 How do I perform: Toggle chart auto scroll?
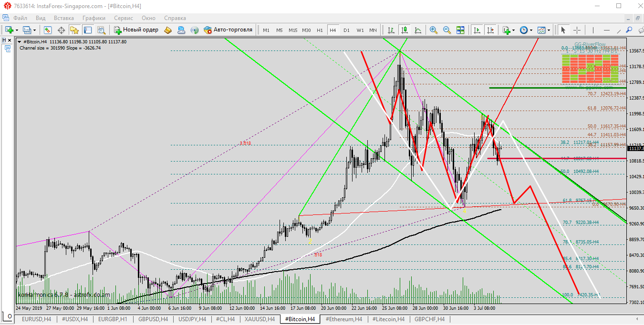tap(477, 30)
